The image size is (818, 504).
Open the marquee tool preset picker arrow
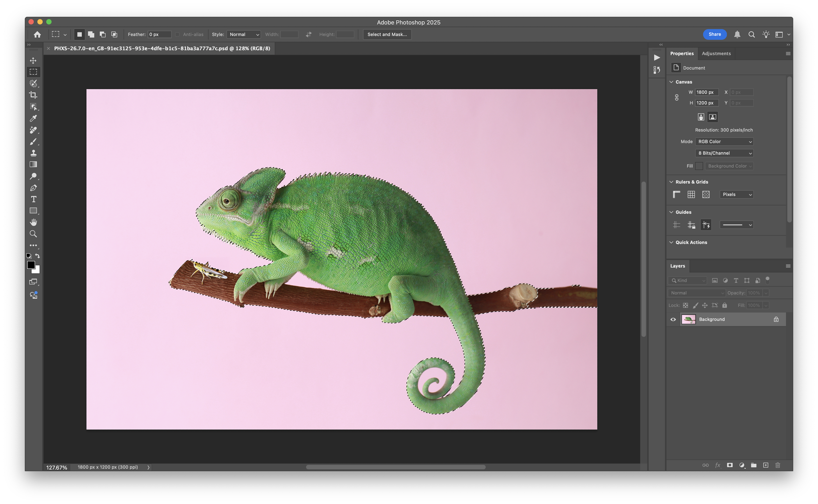[x=65, y=35]
